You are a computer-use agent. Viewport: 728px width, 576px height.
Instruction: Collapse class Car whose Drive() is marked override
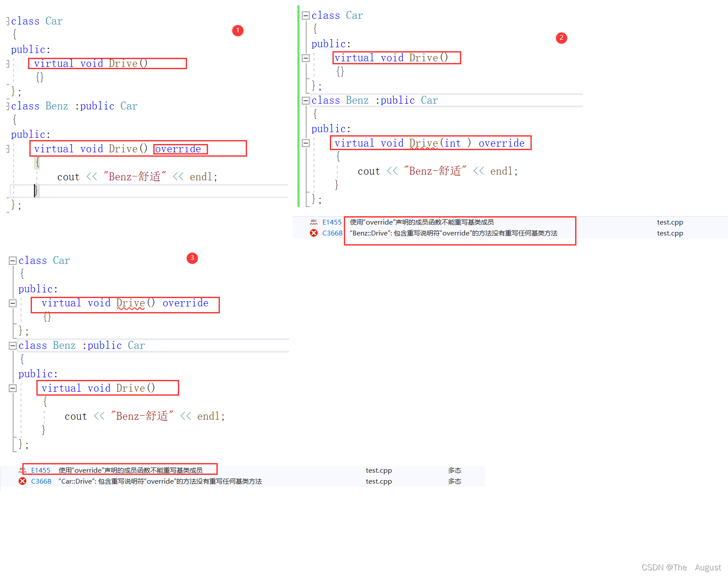[x=13, y=261]
